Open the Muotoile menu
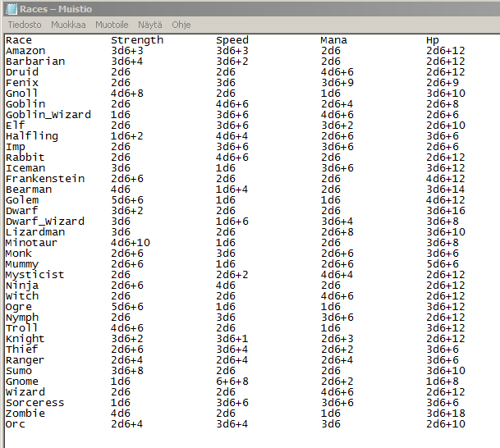Screen dimensions: 500x448 coord(112,25)
